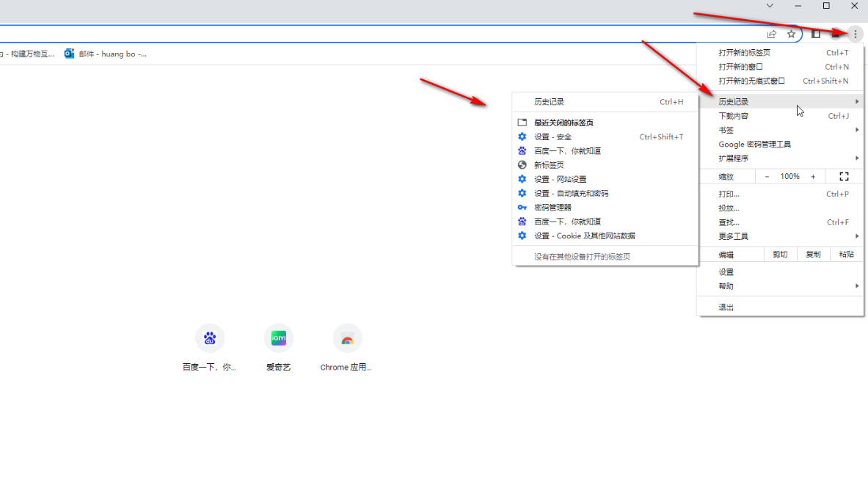Click window icon beside 最近关闭的标签页
Screen dimensions: 868x482
pyautogui.click(x=522, y=123)
